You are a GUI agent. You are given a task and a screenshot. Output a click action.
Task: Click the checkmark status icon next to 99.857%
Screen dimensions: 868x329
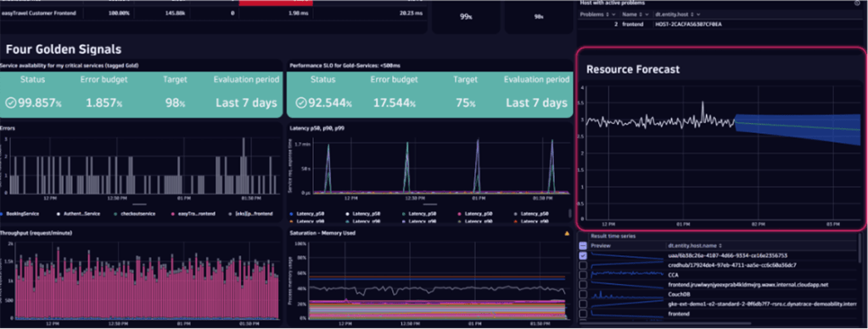click(x=11, y=103)
